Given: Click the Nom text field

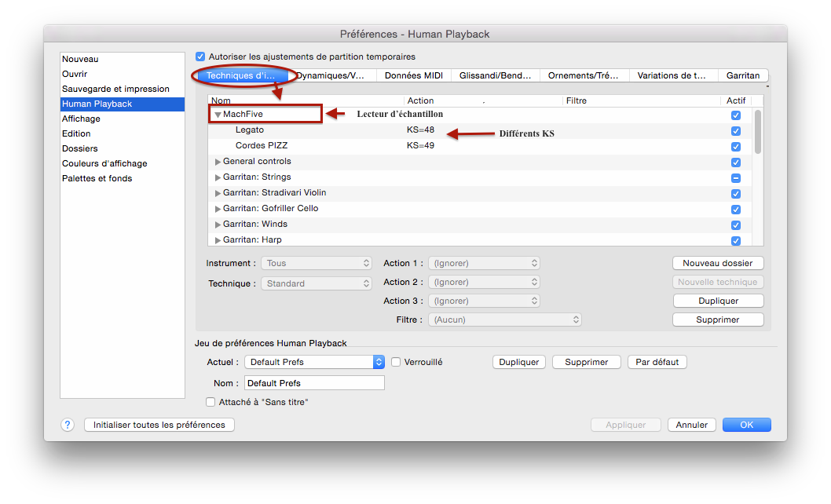Looking at the screenshot, I should [314, 383].
